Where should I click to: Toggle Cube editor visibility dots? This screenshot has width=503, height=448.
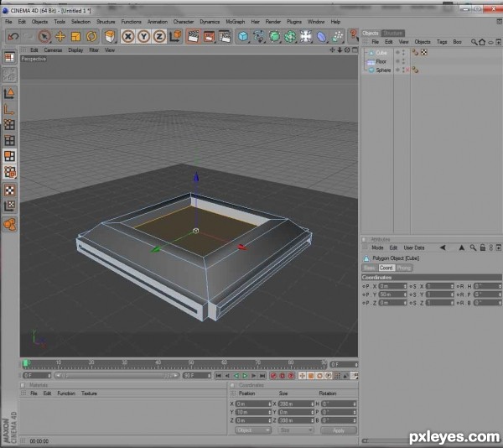(x=403, y=52)
